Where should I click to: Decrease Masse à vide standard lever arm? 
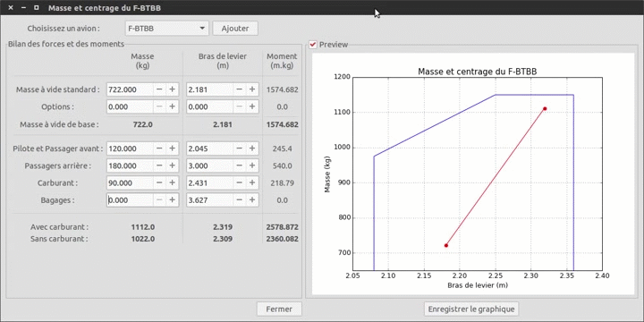pyautogui.click(x=240, y=89)
